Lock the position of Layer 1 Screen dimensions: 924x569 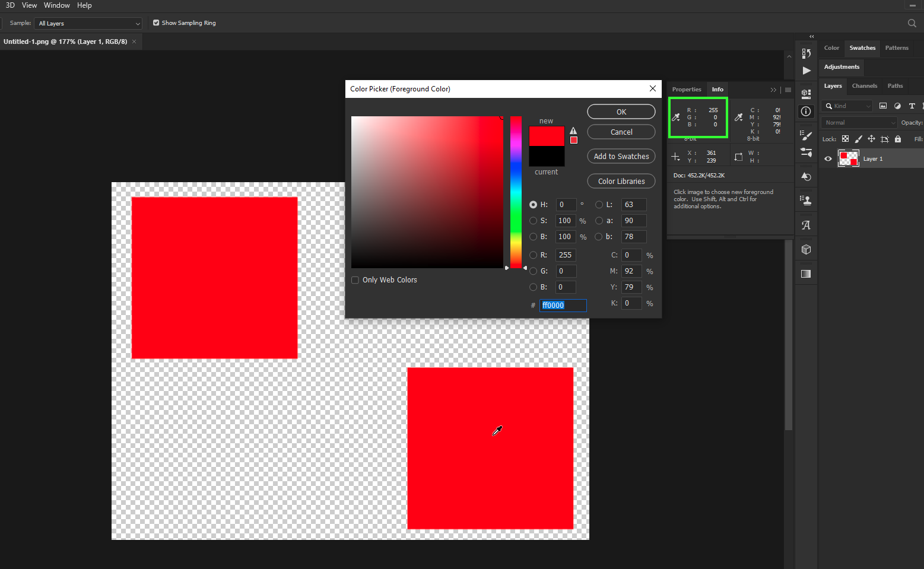[x=872, y=139]
